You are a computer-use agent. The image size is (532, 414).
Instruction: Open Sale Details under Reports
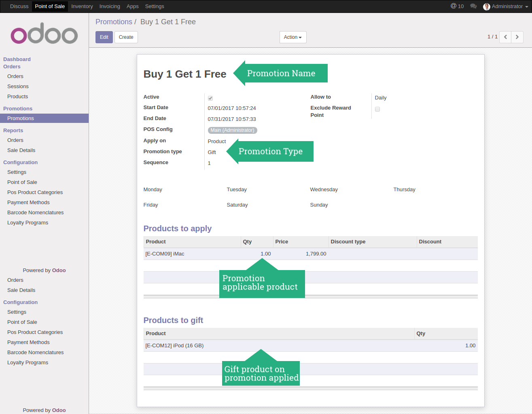(x=21, y=150)
